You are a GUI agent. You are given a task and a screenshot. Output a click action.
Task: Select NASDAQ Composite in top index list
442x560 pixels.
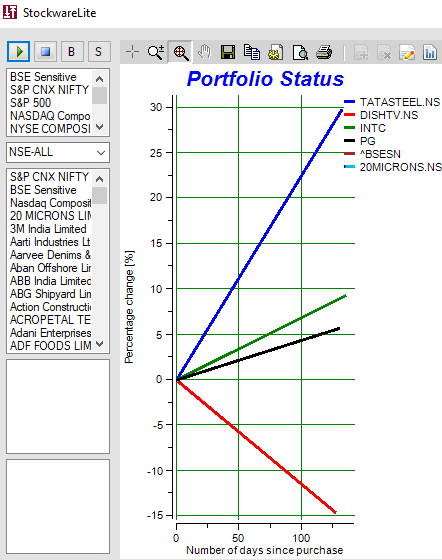pyautogui.click(x=50, y=116)
